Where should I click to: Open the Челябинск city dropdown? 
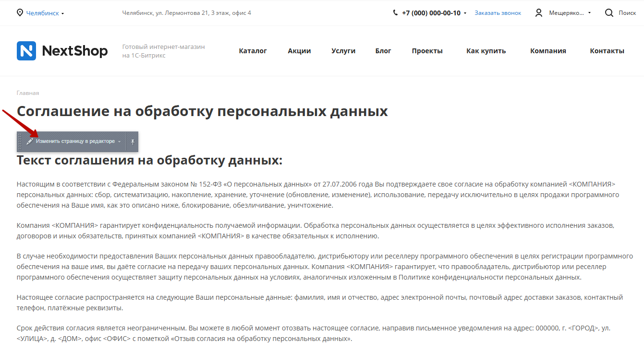(45, 13)
